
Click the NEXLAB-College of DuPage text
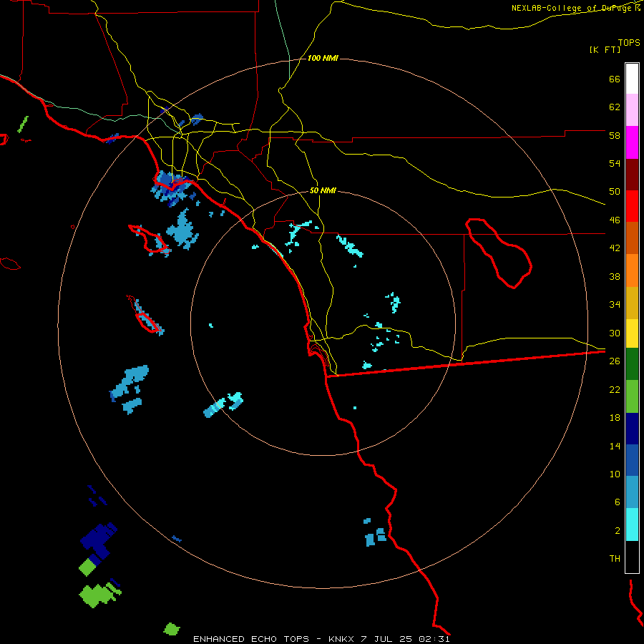573,8
